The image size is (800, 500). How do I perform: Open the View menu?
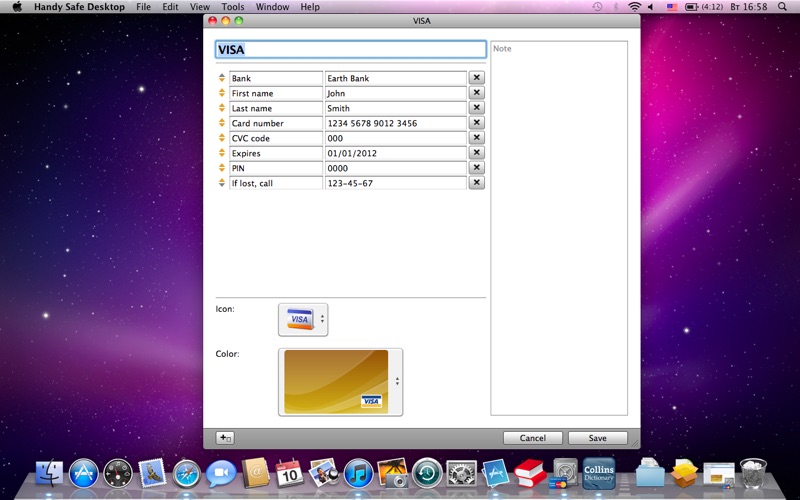click(x=199, y=7)
